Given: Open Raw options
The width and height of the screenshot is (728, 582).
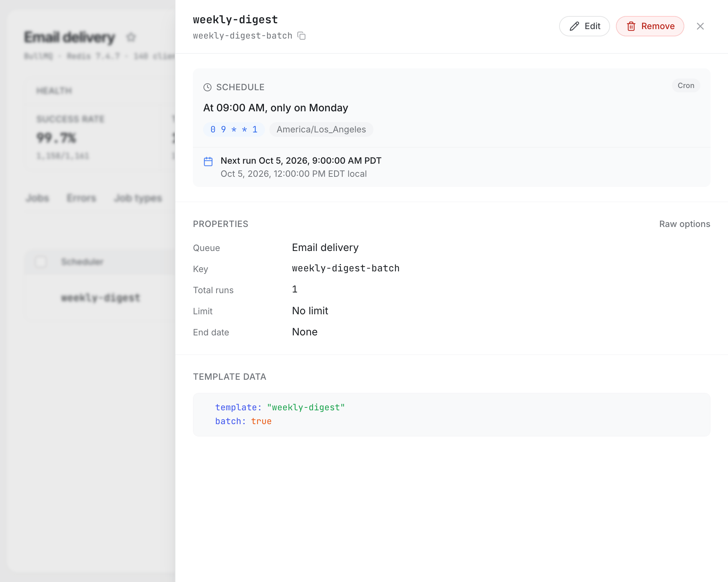Looking at the screenshot, I should [684, 224].
